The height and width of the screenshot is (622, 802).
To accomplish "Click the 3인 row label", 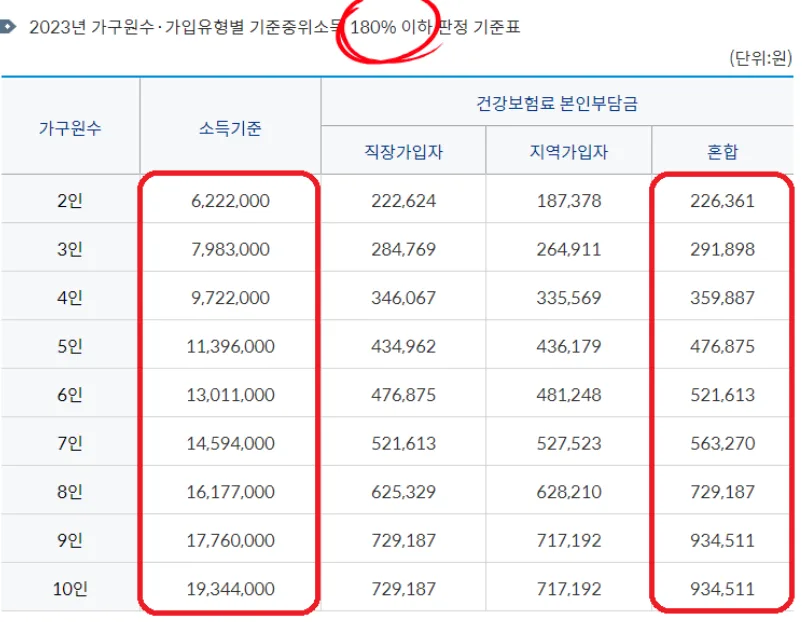I will click(x=70, y=249).
